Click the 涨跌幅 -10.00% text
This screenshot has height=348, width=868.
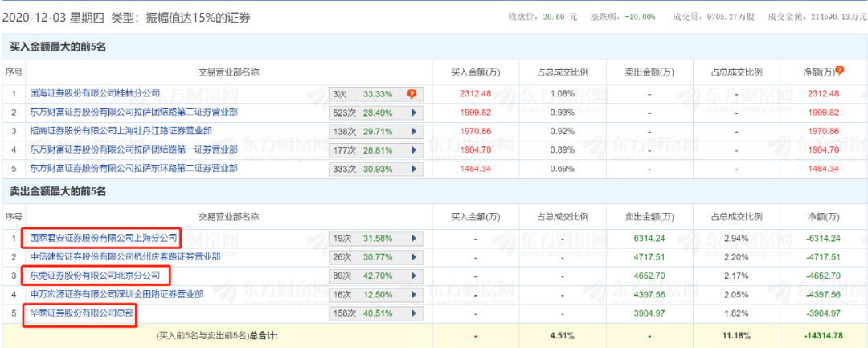coord(624,17)
